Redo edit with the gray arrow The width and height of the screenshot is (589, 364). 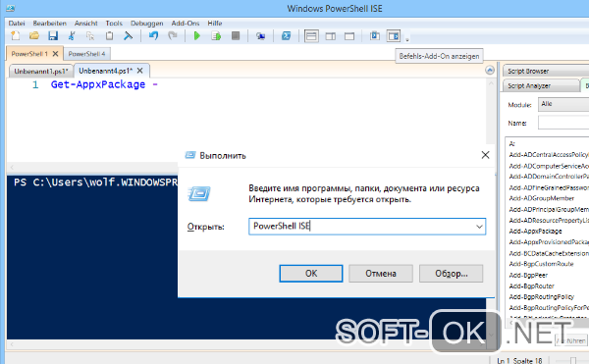pyautogui.click(x=173, y=36)
